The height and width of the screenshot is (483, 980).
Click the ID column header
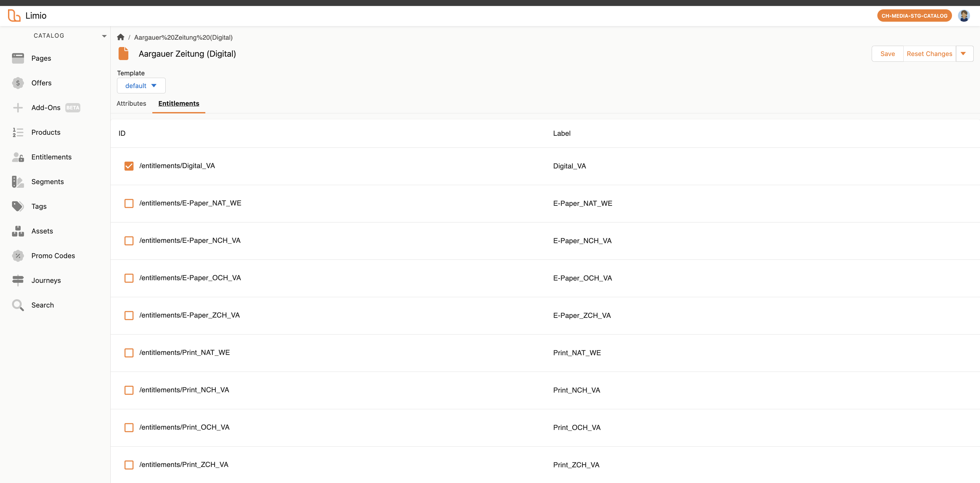(122, 133)
